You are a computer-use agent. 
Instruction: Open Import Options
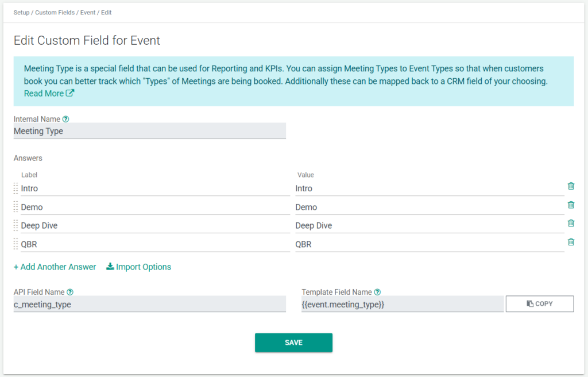coord(138,267)
